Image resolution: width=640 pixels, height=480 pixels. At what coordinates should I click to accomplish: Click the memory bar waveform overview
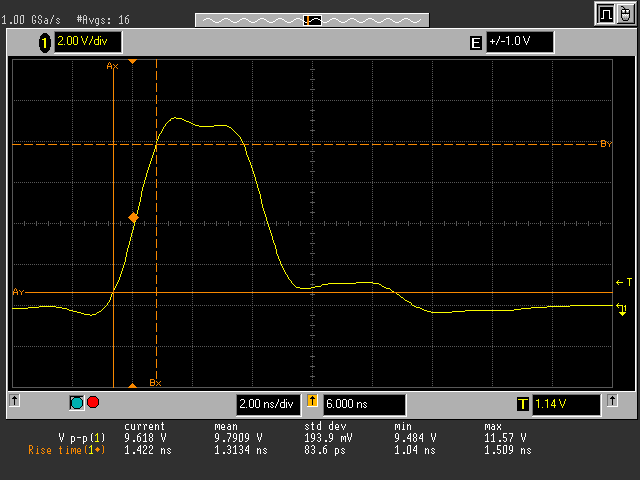coord(311,19)
